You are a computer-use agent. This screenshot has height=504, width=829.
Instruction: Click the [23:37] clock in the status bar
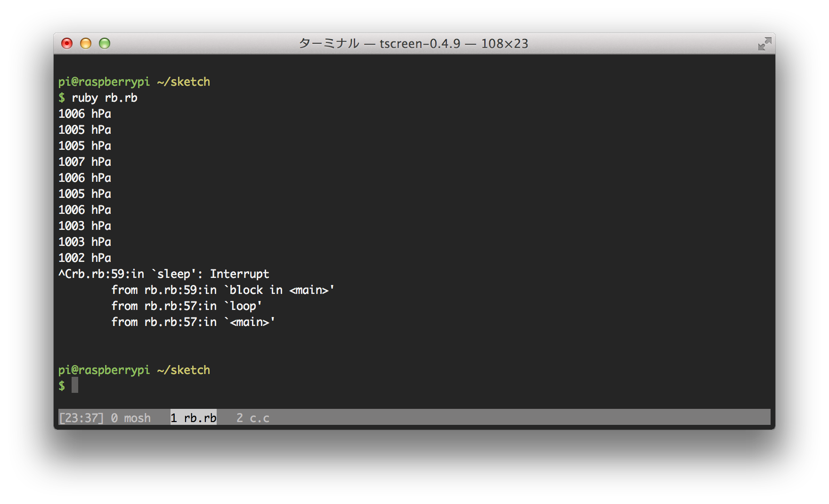pyautogui.click(x=81, y=418)
